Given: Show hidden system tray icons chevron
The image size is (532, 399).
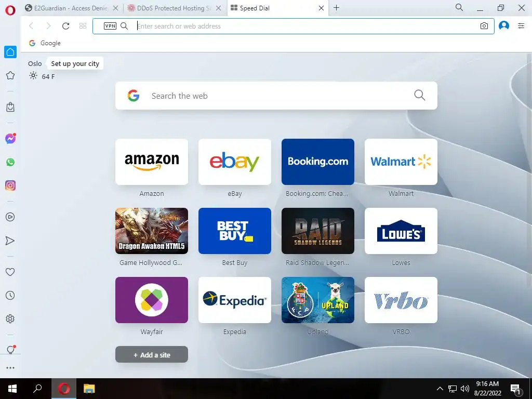Looking at the screenshot, I should tap(440, 389).
